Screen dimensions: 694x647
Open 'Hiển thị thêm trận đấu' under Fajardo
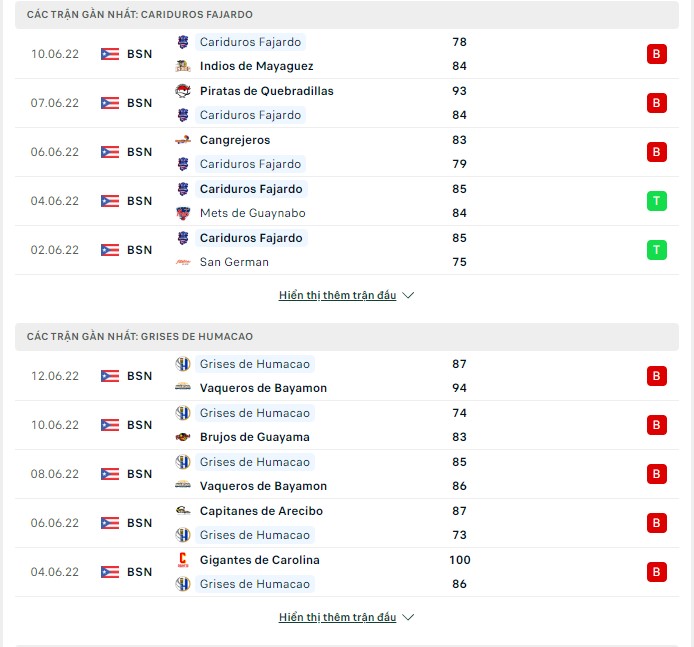coord(337,295)
